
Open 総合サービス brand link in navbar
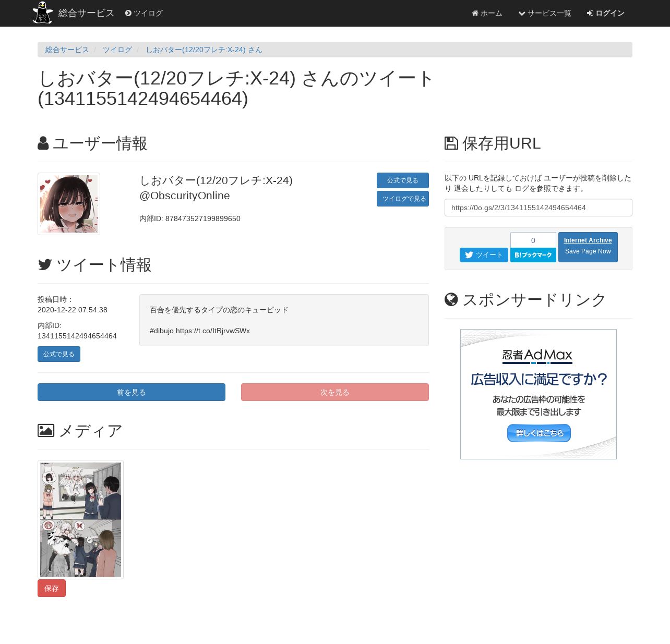86,13
